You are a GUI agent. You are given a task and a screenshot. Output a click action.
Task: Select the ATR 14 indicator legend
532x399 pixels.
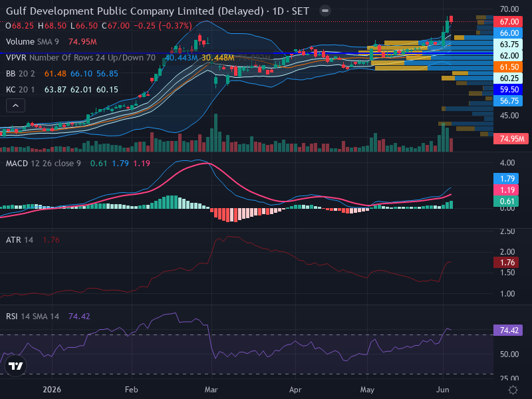(x=19, y=240)
